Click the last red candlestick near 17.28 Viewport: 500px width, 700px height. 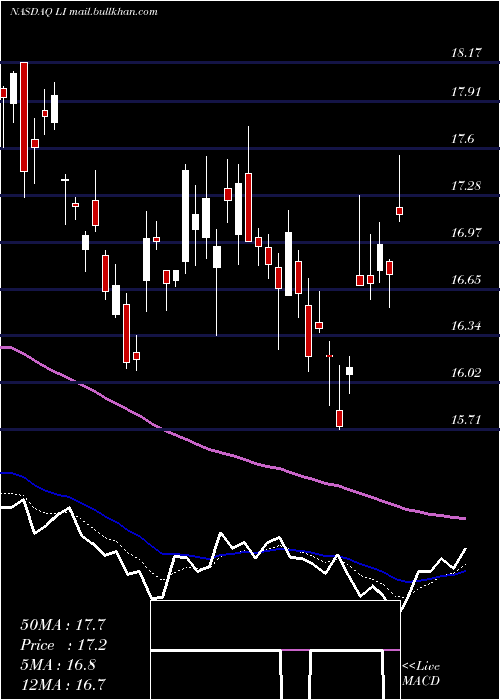coord(400,211)
